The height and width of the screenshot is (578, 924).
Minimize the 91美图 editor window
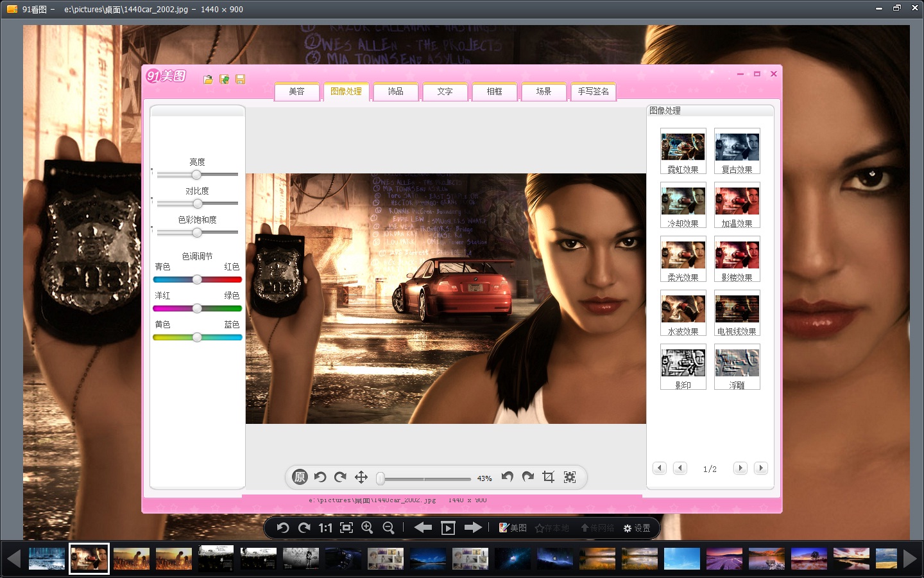(x=740, y=74)
